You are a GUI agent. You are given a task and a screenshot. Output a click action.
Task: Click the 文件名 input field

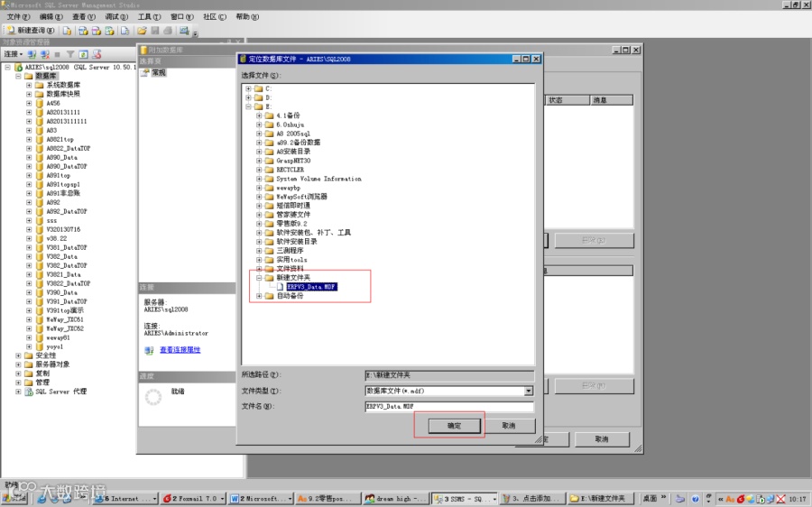[x=449, y=407]
